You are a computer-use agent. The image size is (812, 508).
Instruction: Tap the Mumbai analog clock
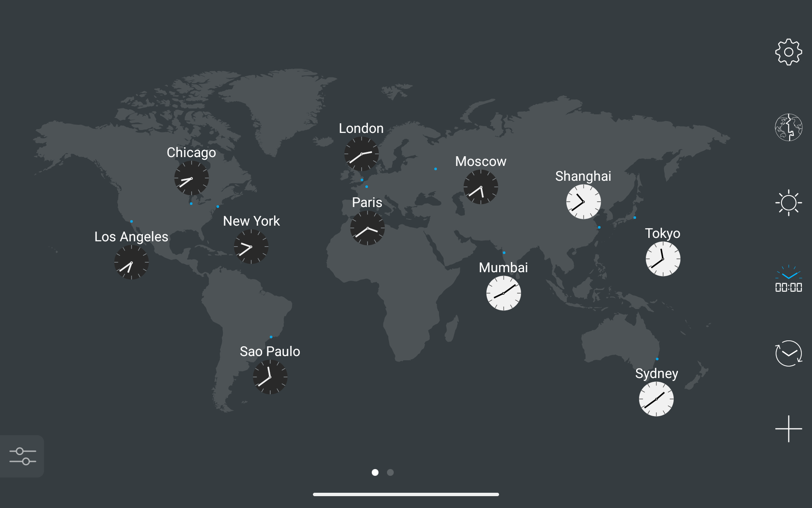click(x=504, y=293)
